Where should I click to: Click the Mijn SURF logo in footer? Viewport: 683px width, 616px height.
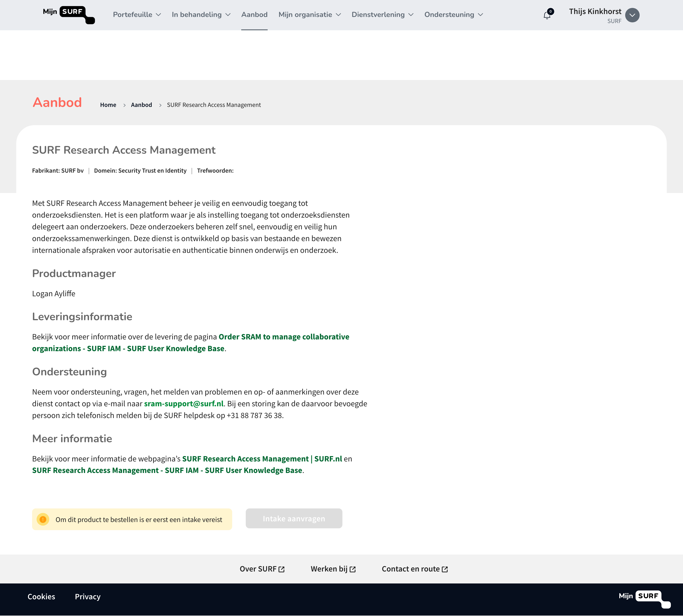pyautogui.click(x=644, y=599)
